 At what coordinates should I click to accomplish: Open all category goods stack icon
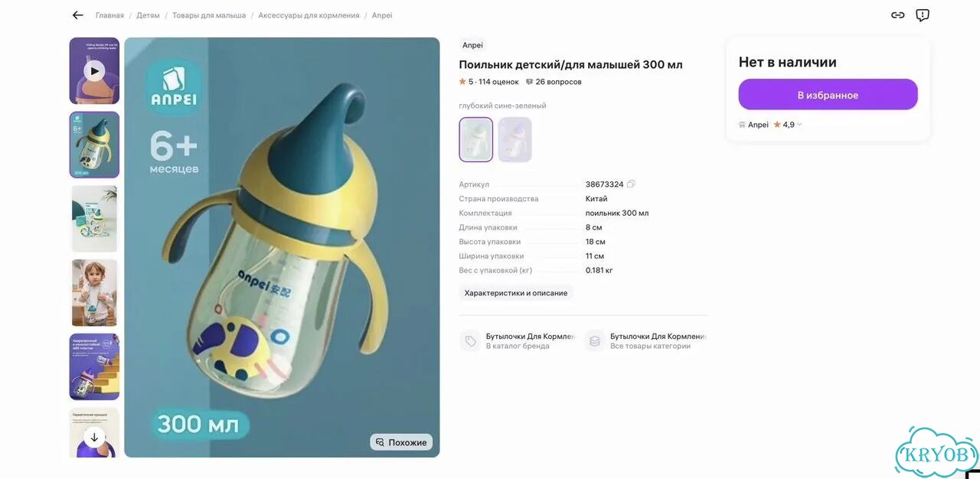click(594, 341)
